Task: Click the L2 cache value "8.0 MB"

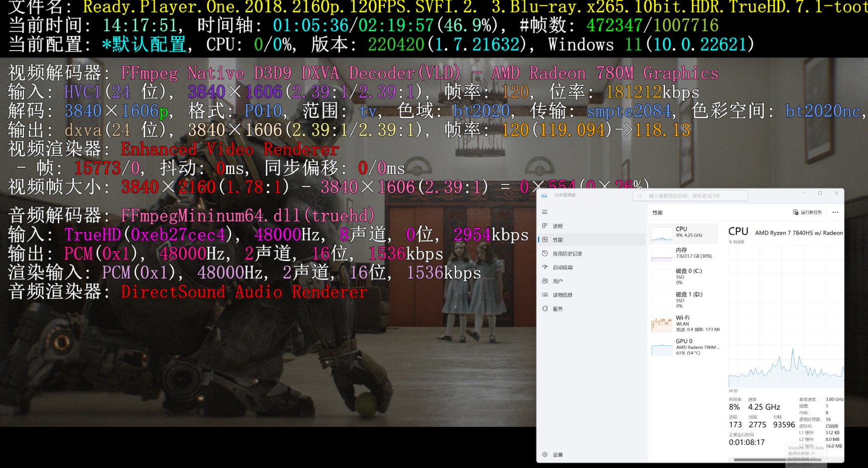Action: [832, 439]
